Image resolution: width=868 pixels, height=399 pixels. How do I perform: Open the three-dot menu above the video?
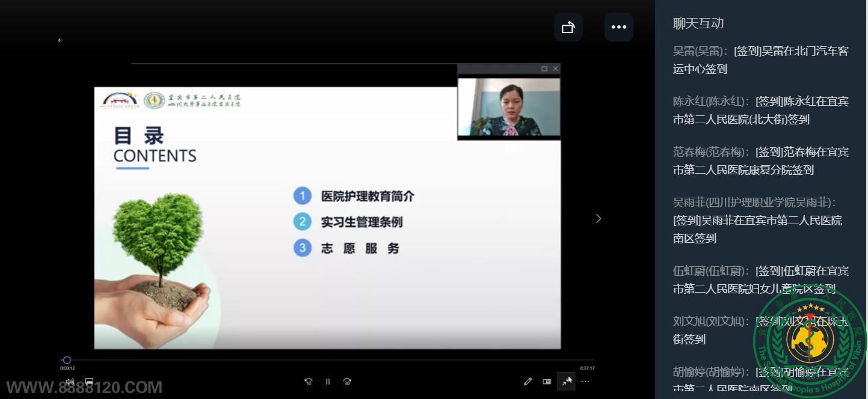(x=618, y=27)
